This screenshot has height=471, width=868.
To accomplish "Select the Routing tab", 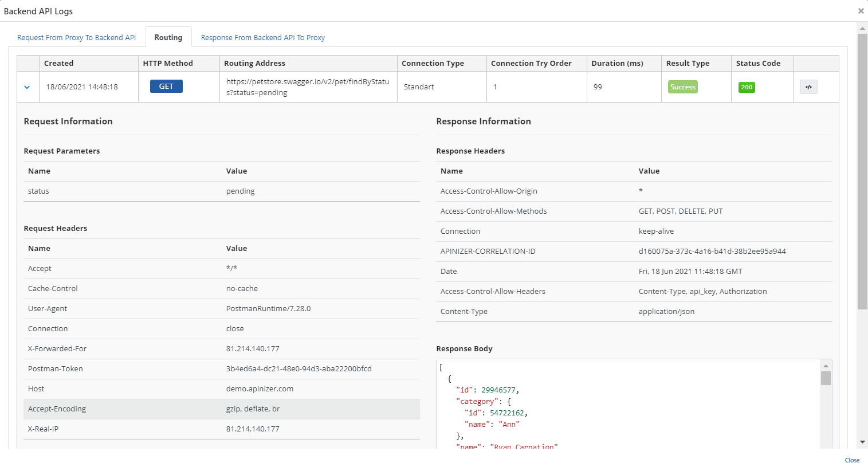I will click(168, 38).
